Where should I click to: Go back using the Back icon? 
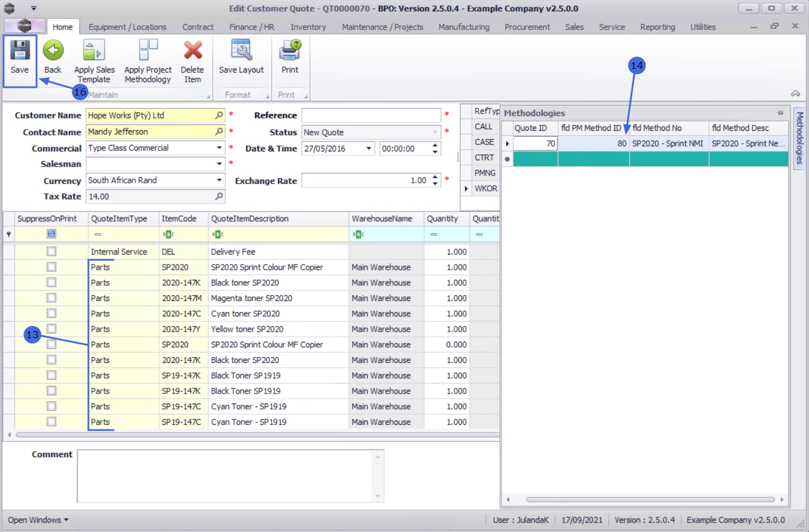pos(53,58)
